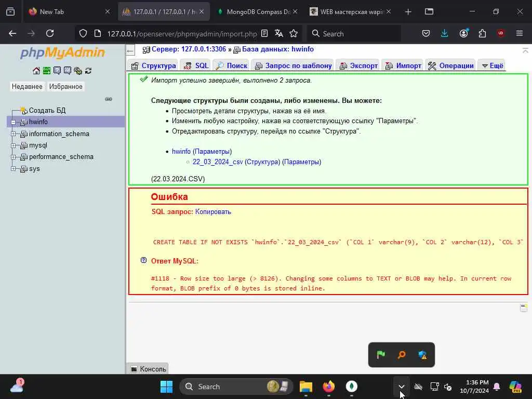Open the Ещё dropdown menu
This screenshot has width=532, height=399.
(x=493, y=65)
